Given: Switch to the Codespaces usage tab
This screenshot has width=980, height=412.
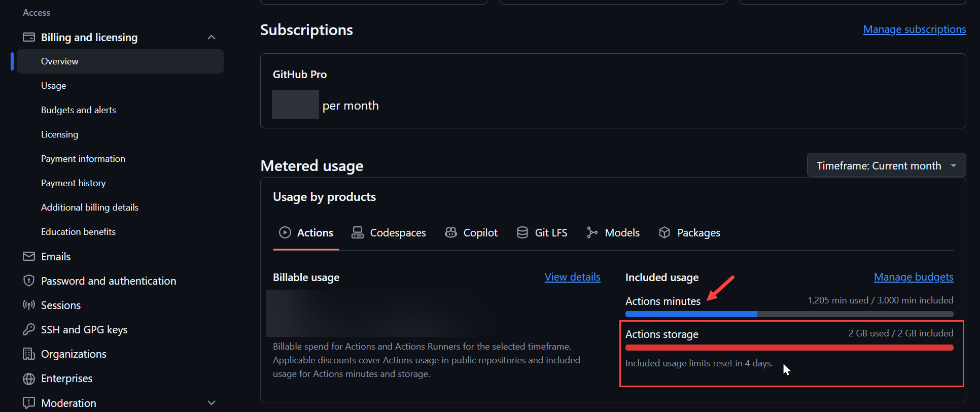Looking at the screenshot, I should 389,233.
